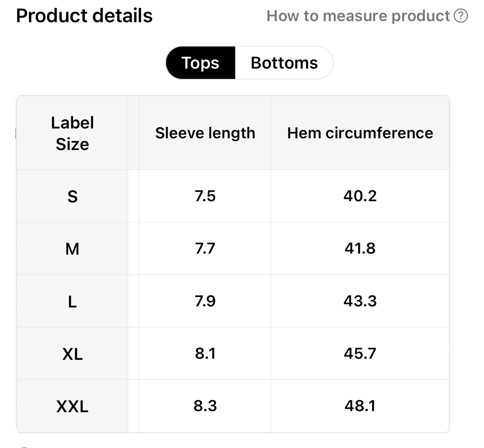Select the XL size row label
The width and height of the screenshot is (484, 448).
[x=72, y=354]
